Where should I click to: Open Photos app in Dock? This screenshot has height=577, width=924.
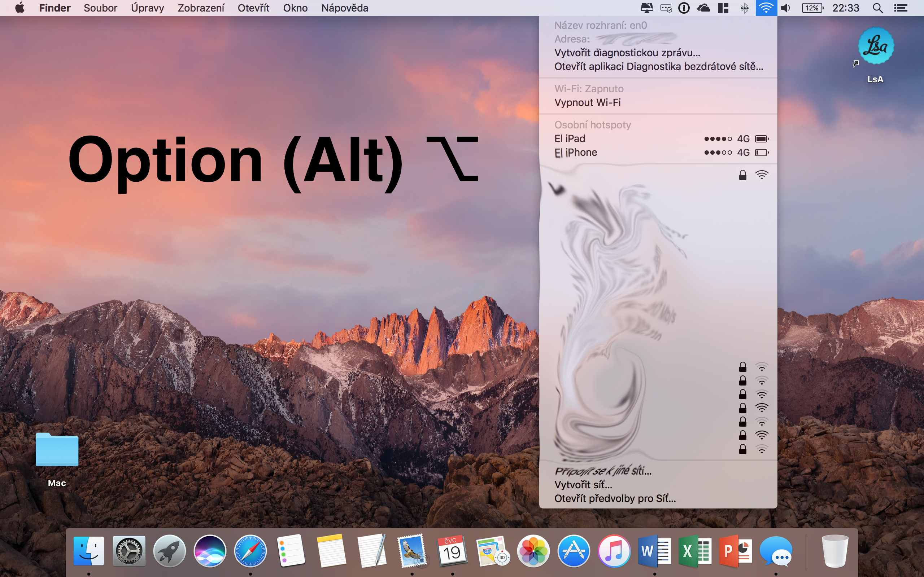coord(533,551)
